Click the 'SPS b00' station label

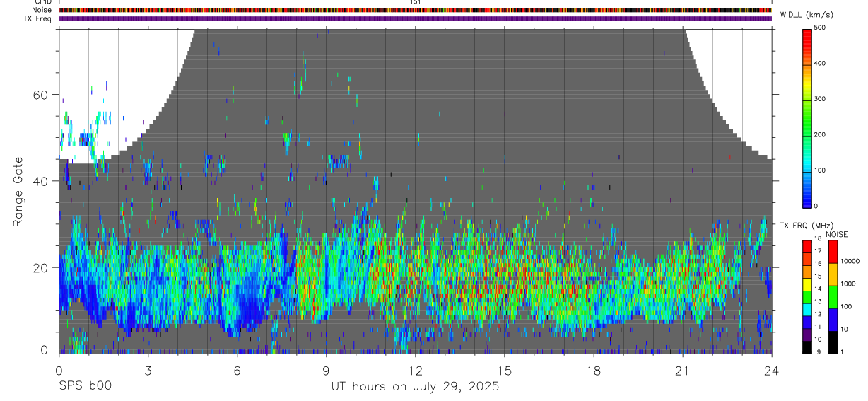point(85,386)
